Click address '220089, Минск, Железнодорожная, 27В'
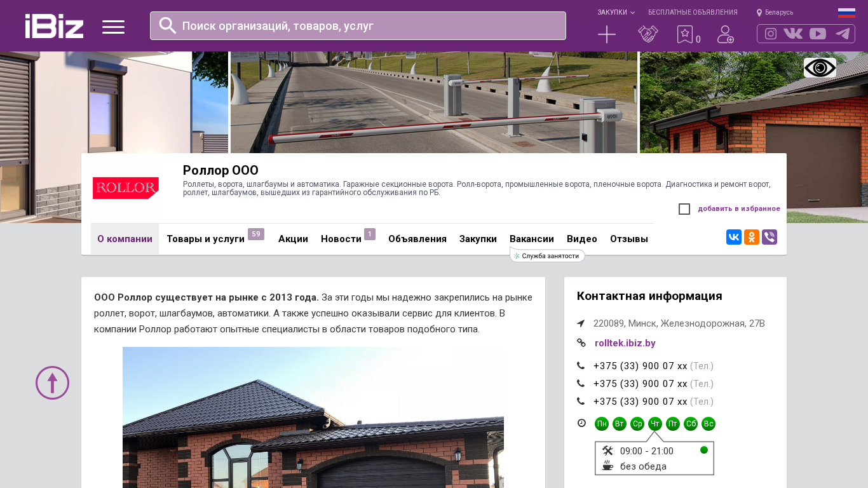This screenshot has width=868, height=488. [679, 323]
